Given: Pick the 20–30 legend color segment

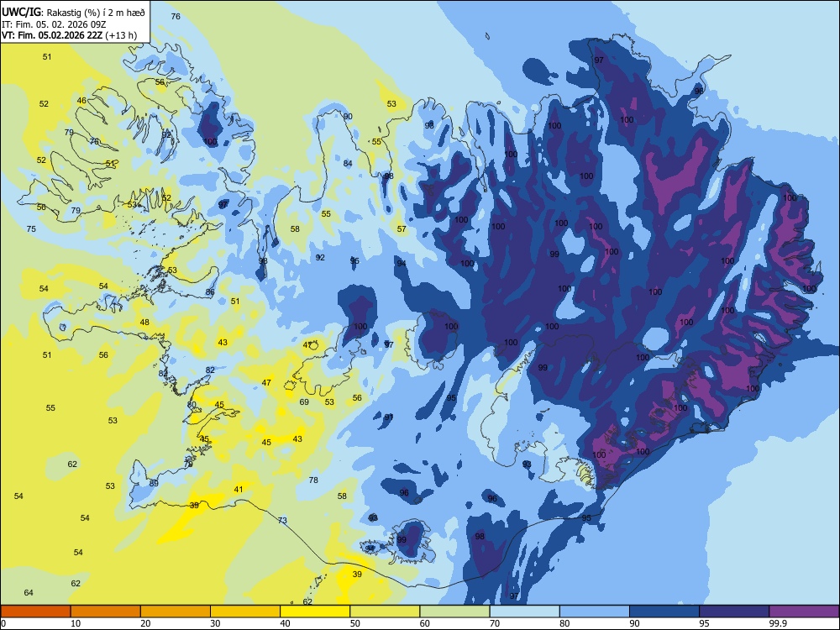Looking at the screenshot, I should click(x=176, y=612).
